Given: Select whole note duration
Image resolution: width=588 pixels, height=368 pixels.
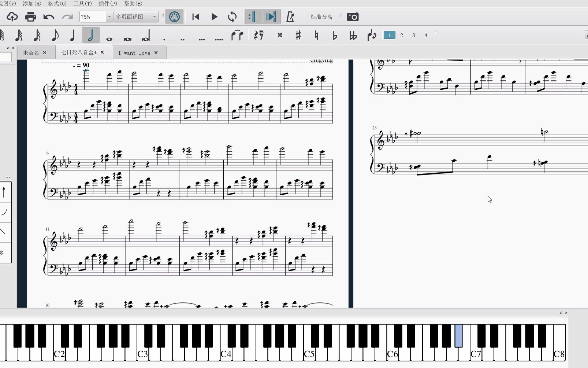Looking at the screenshot, I should (109, 38).
